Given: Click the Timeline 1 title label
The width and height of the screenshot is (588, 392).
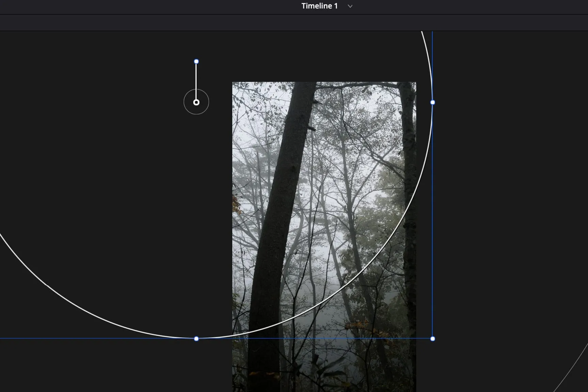Looking at the screenshot, I should (319, 6).
